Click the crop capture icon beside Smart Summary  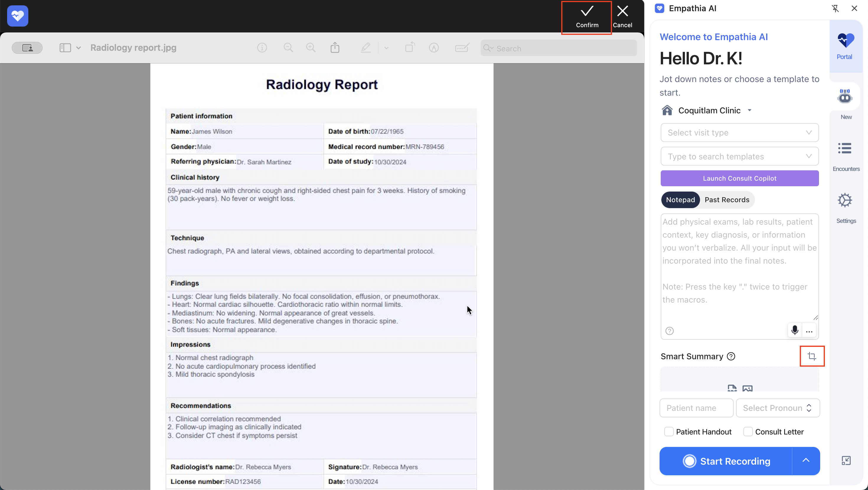pos(812,356)
